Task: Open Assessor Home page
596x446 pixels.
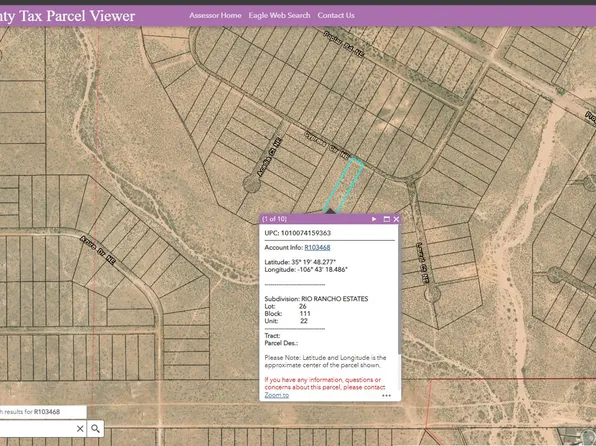Action: click(x=215, y=16)
